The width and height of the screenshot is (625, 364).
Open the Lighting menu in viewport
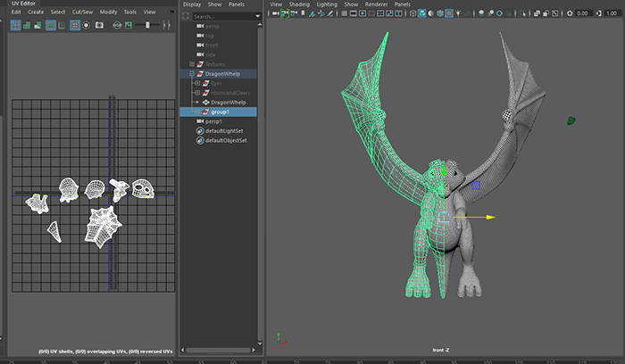tap(328, 4)
